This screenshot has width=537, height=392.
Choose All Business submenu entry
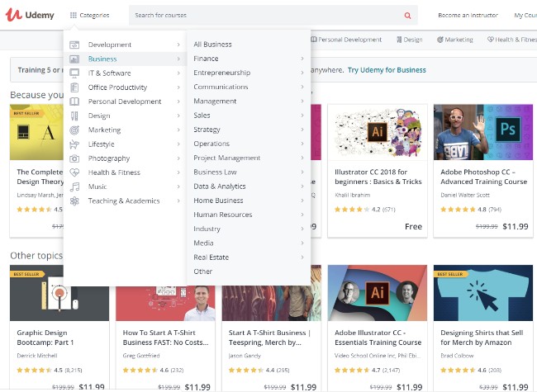click(x=249, y=45)
